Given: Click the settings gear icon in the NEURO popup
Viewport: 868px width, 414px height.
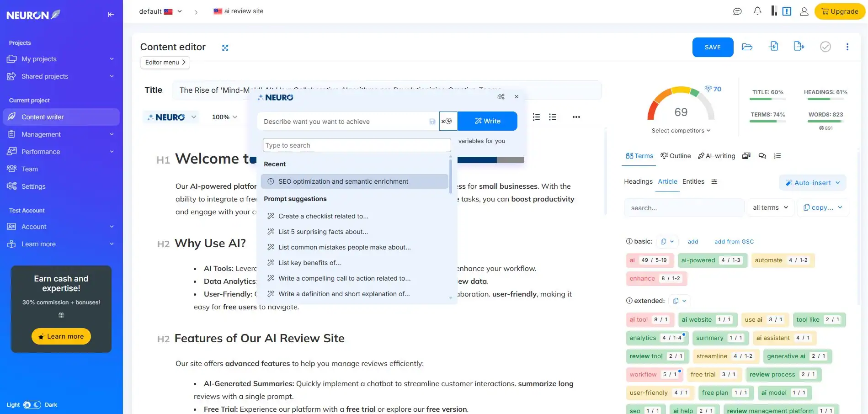Looking at the screenshot, I should point(501,96).
